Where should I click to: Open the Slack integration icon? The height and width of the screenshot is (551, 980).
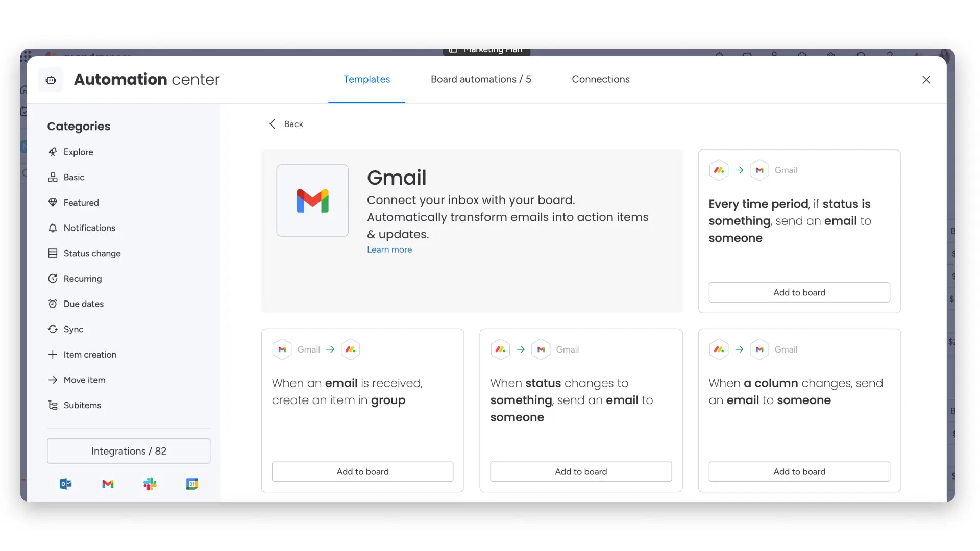click(150, 484)
